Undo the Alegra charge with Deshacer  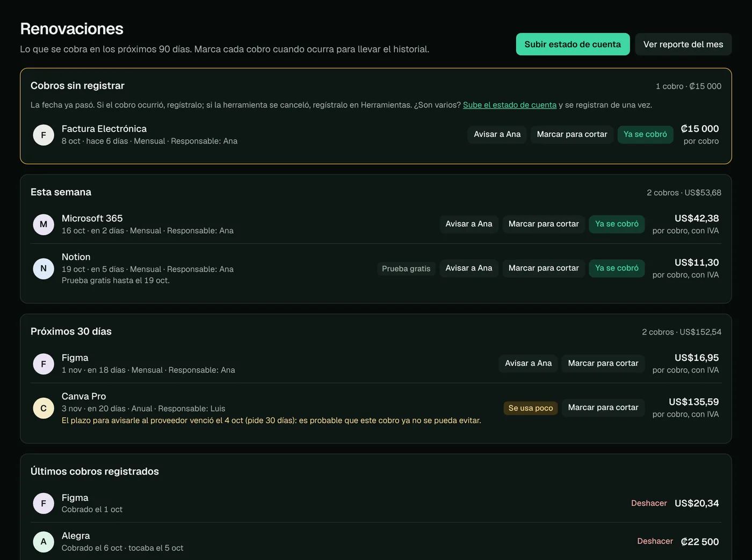[655, 541]
